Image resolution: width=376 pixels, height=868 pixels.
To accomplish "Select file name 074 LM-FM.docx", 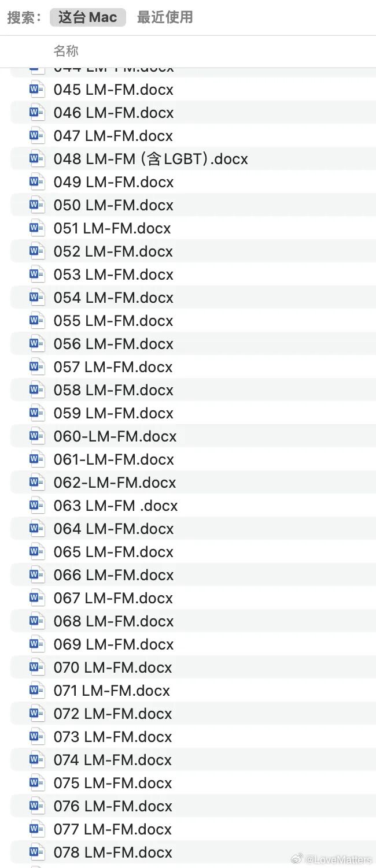I will click(x=113, y=760).
